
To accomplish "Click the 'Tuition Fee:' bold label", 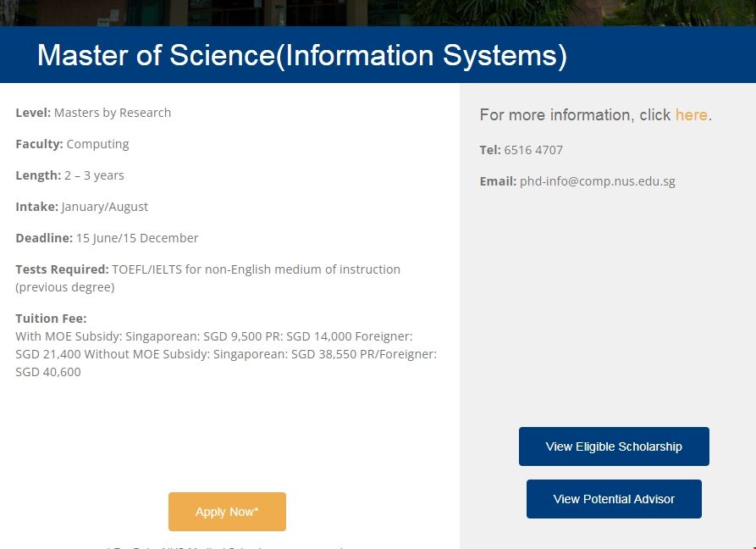I will [x=51, y=319].
